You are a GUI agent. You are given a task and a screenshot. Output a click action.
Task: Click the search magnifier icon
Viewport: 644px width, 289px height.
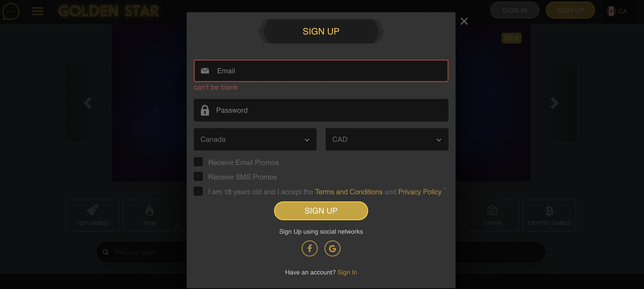106,252
